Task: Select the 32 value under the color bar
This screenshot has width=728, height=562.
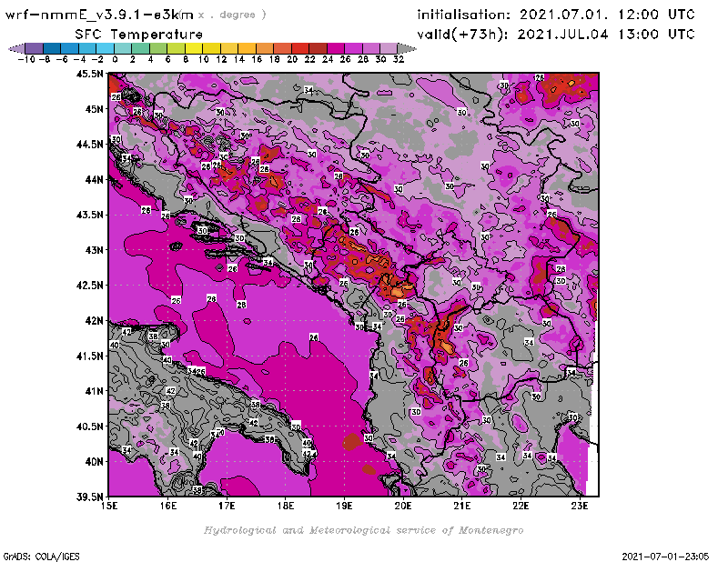Action: 399,59
